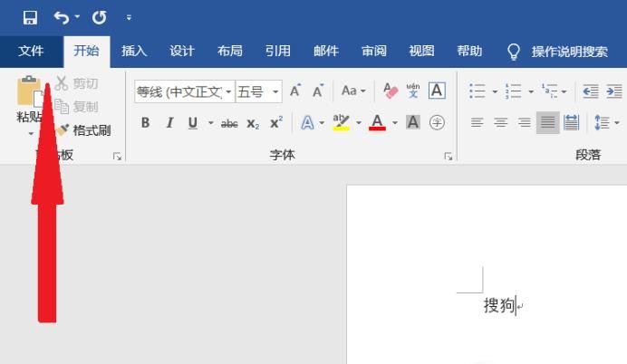Open the text effects dropdown arrow

pos(322,123)
